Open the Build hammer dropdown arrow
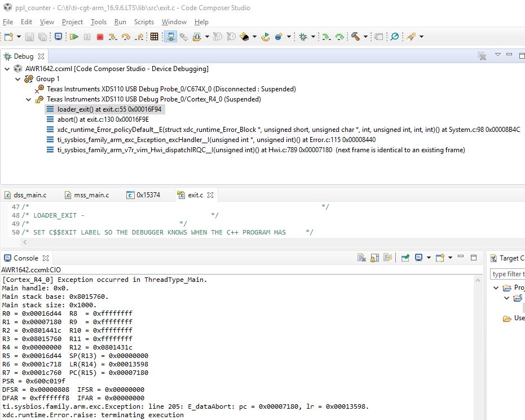 click(x=365, y=37)
